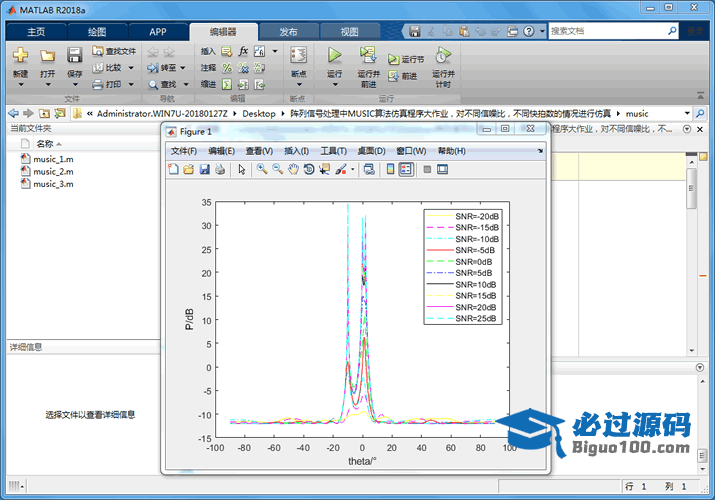The height and width of the screenshot is (500, 715).
Task: Click the Breakpoints (断点) icon
Action: (x=298, y=56)
